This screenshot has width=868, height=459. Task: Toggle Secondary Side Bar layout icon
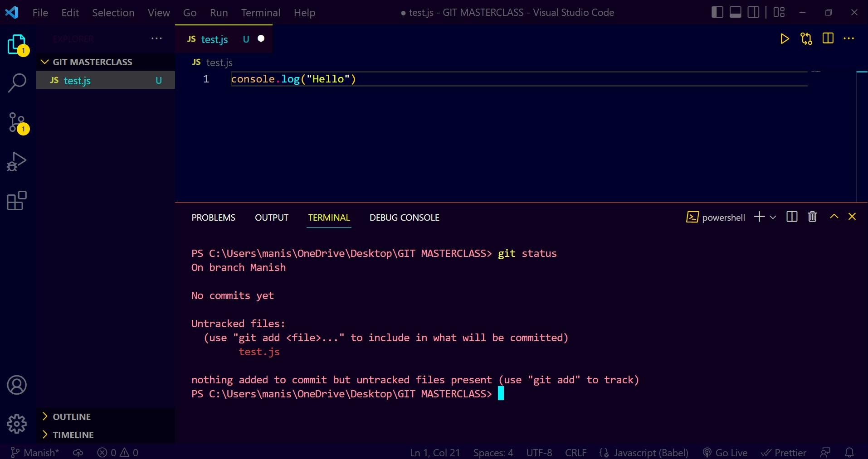pyautogui.click(x=753, y=12)
